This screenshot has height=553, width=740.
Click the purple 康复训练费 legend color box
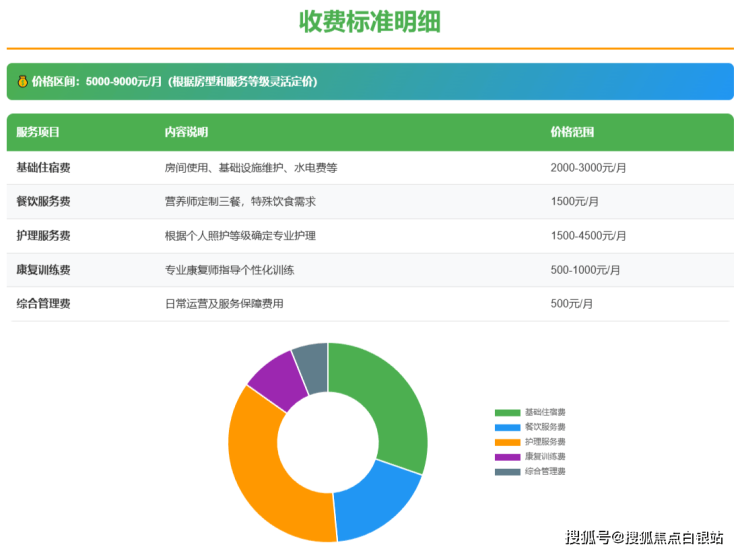pos(507,456)
